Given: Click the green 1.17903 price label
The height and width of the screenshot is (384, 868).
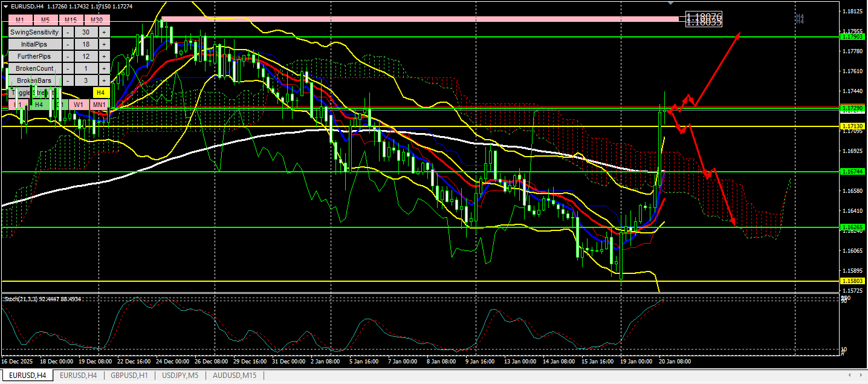Looking at the screenshot, I should pos(852,37).
